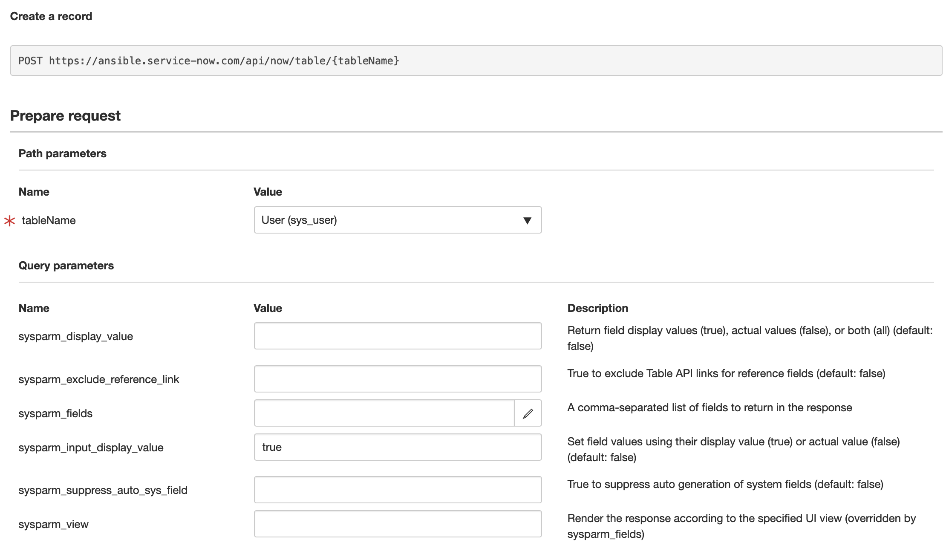Click the Description column header
This screenshot has height=560, width=946.
pyautogui.click(x=597, y=308)
